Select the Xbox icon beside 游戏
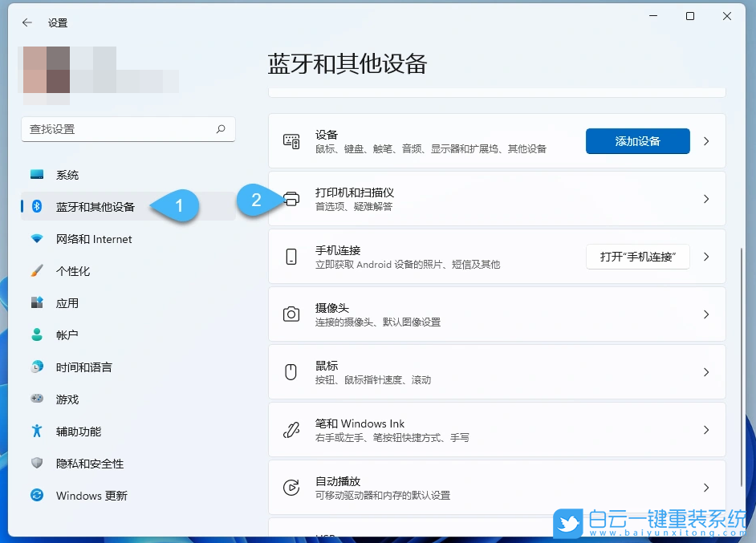 pyautogui.click(x=35, y=399)
